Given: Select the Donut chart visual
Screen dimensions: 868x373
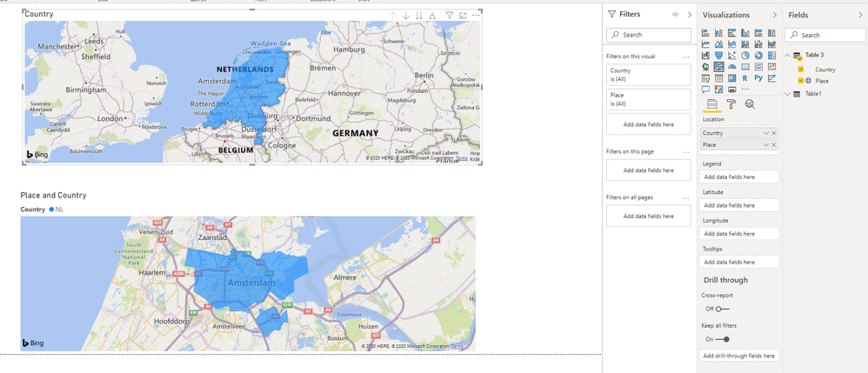Looking at the screenshot, I should (758, 55).
